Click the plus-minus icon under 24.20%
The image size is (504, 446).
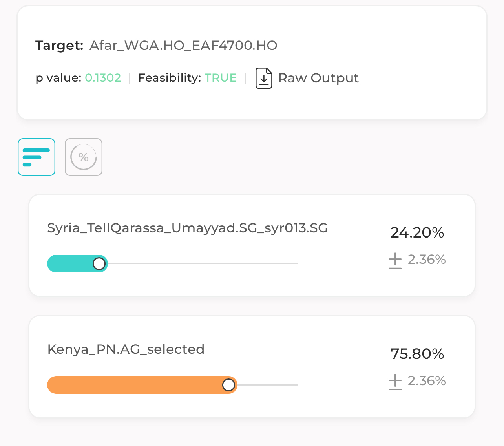(395, 261)
